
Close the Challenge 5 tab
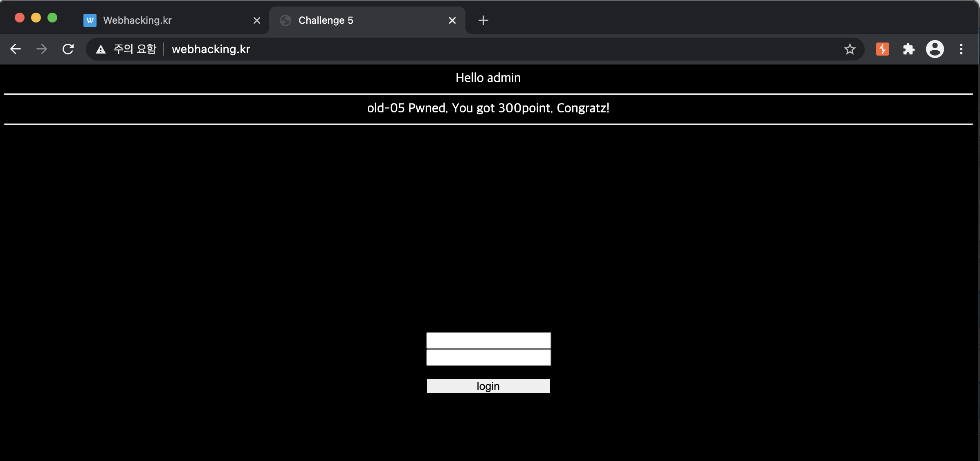[452, 20]
